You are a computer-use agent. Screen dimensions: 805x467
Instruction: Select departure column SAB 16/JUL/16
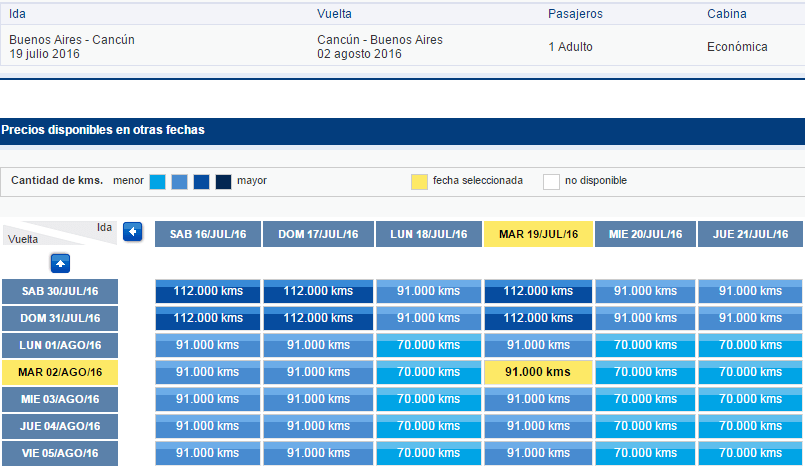tap(208, 234)
